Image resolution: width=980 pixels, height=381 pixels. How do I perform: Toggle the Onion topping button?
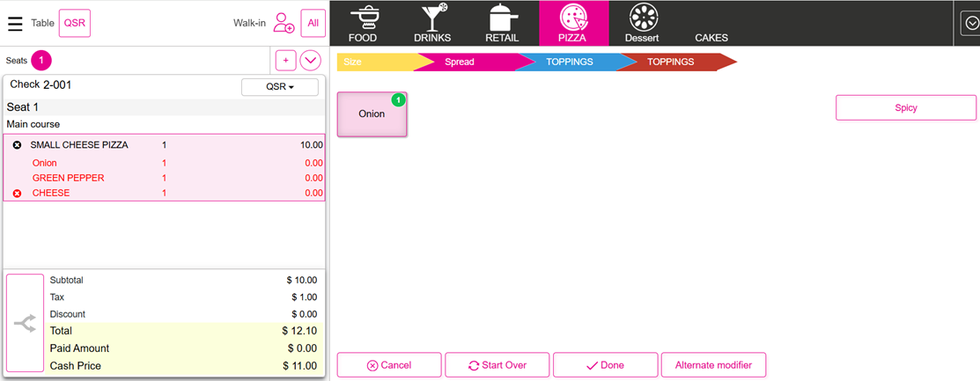coord(372,114)
